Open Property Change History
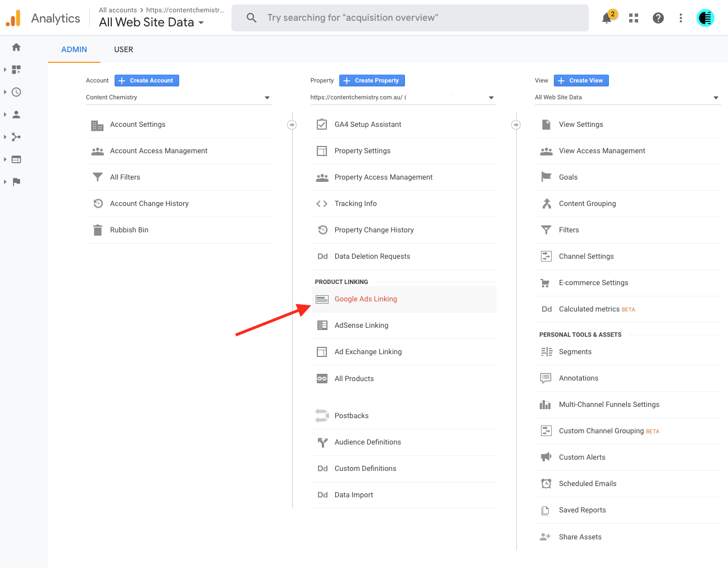The width and height of the screenshot is (728, 568). coord(404,230)
